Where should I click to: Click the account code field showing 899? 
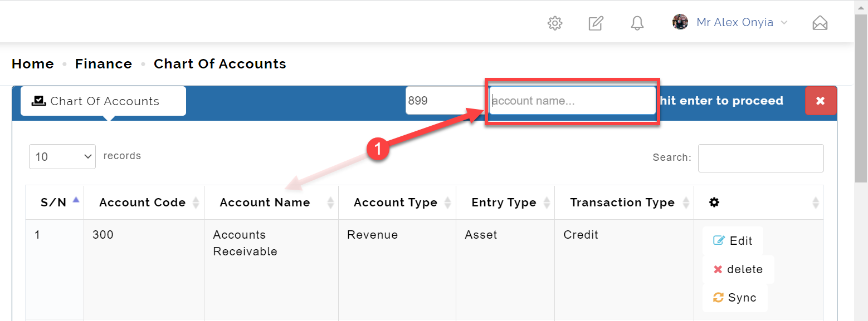445,101
